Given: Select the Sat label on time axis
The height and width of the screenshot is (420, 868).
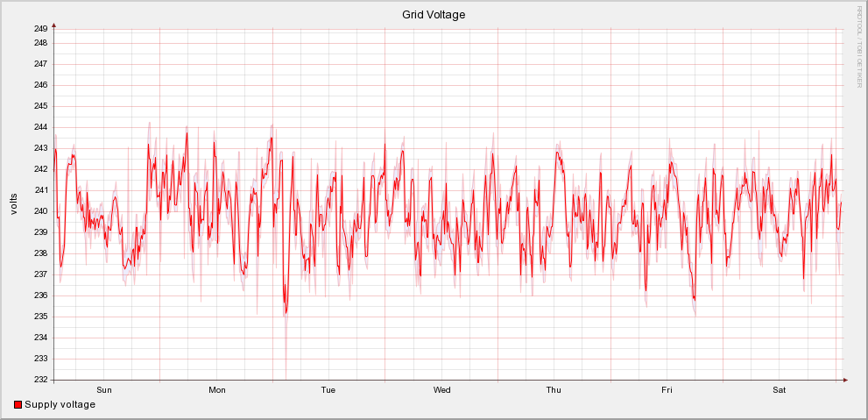Looking at the screenshot, I should pyautogui.click(x=780, y=390).
